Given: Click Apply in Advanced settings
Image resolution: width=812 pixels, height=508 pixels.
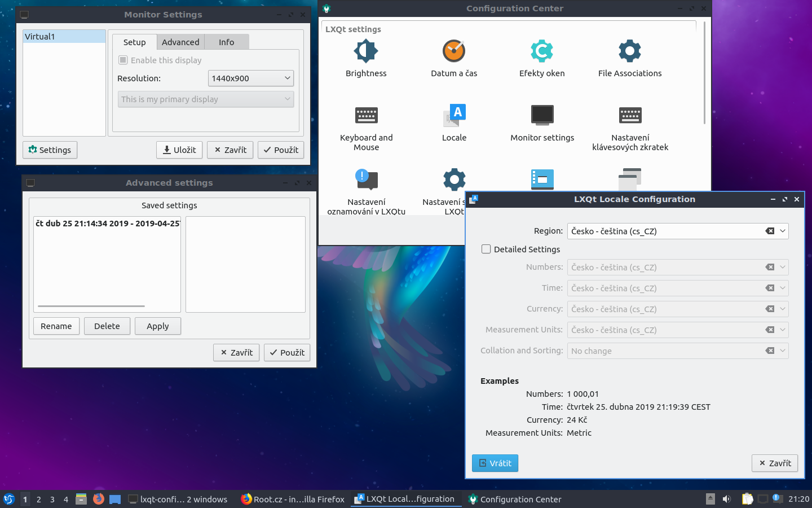Looking at the screenshot, I should (158, 326).
